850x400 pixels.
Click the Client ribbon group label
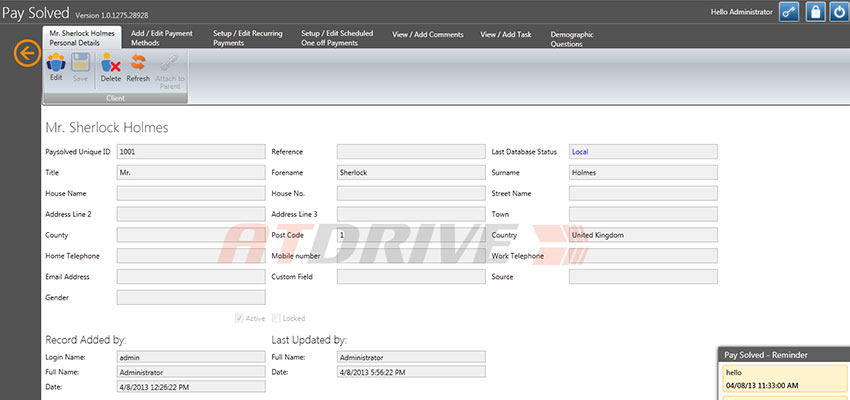pos(115,98)
